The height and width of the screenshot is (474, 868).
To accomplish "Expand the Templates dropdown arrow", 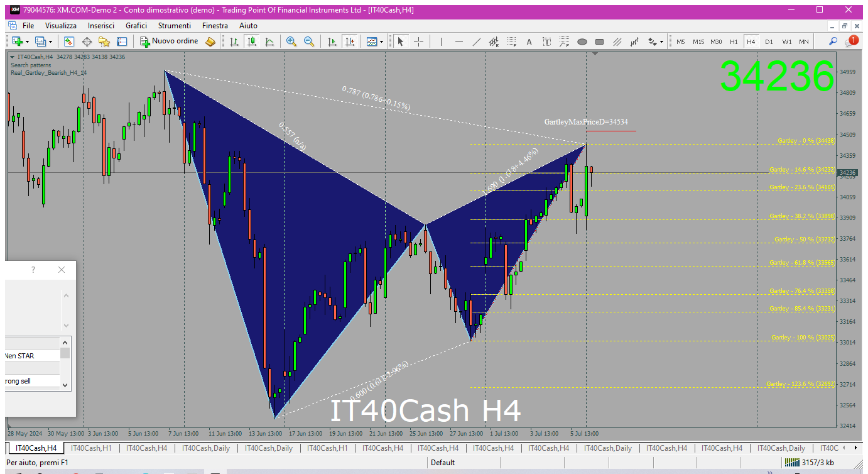I will [382, 41].
